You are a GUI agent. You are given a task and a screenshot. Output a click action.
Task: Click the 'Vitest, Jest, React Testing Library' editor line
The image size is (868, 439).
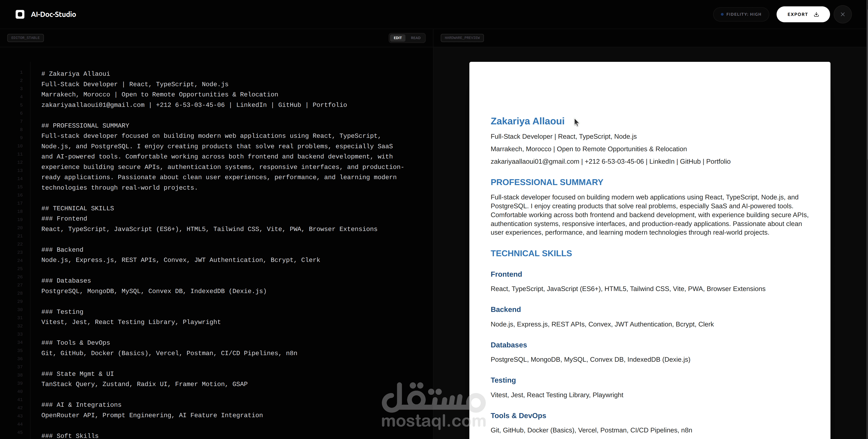pos(131,322)
